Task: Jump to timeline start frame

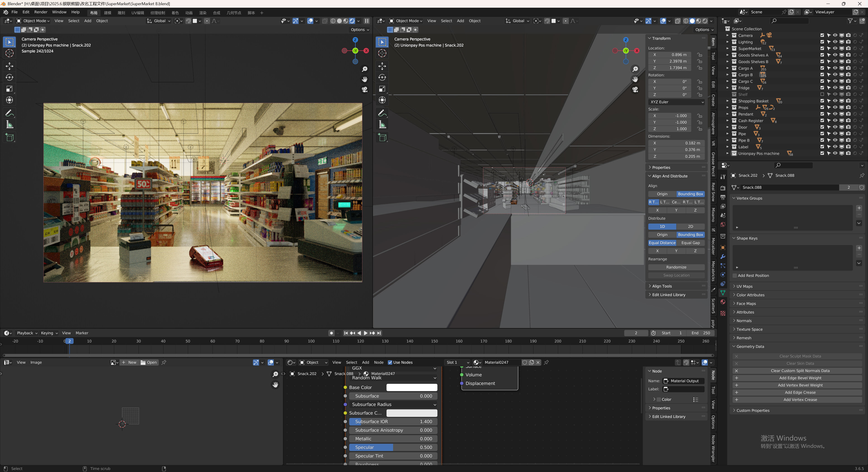Action: (x=346, y=333)
